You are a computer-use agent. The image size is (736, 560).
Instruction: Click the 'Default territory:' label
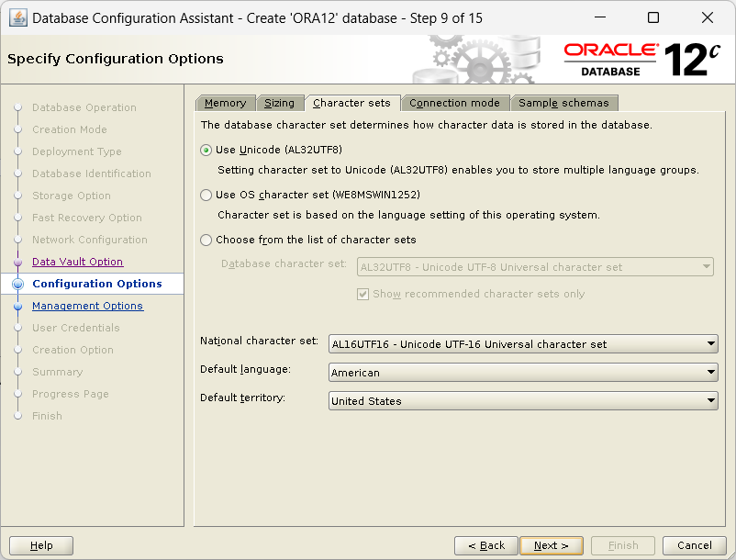(x=242, y=398)
